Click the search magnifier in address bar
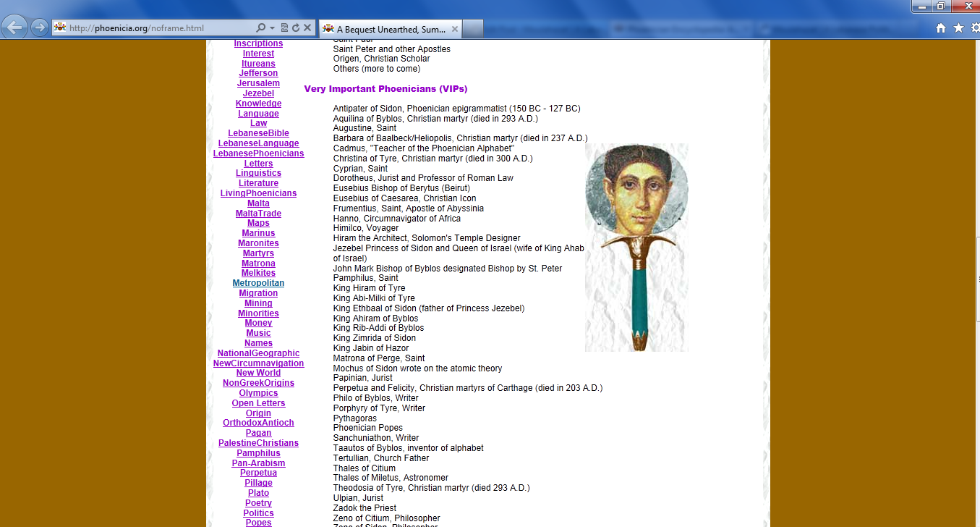This screenshot has height=527, width=980. coord(261,28)
